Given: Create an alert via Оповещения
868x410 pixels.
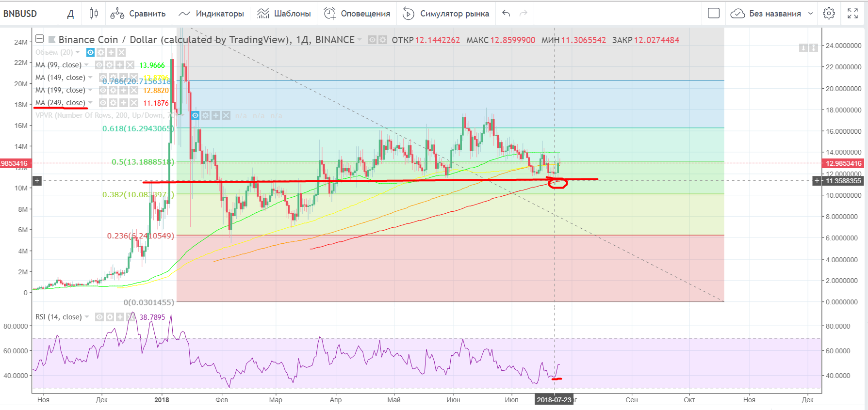Looking at the screenshot, I should point(357,14).
